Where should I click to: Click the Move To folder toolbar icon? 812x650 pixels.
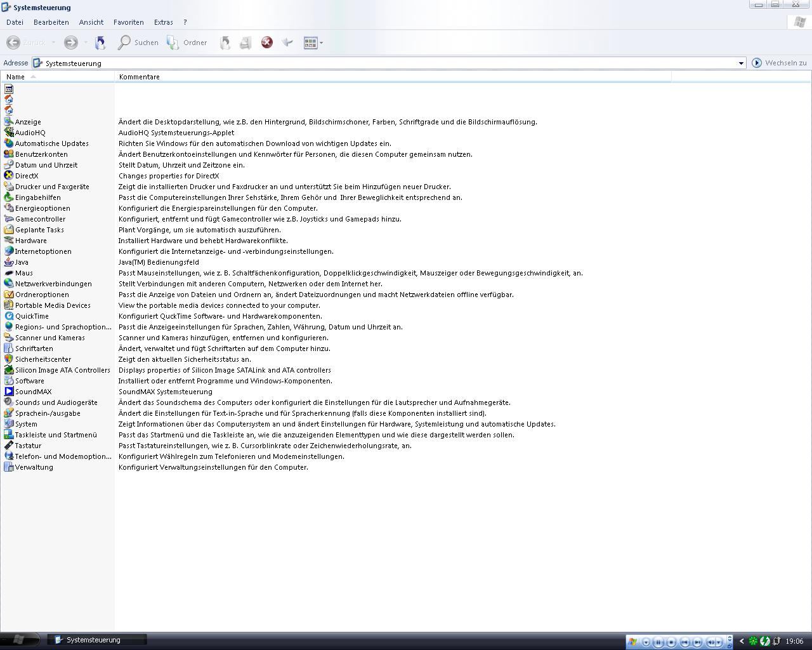click(x=225, y=43)
